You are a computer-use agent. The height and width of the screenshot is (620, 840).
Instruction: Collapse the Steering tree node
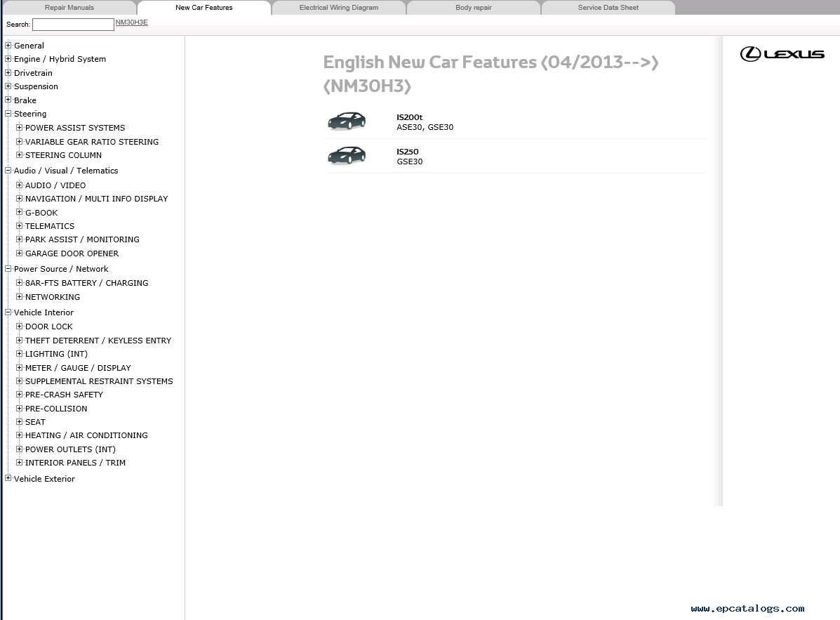click(x=8, y=113)
